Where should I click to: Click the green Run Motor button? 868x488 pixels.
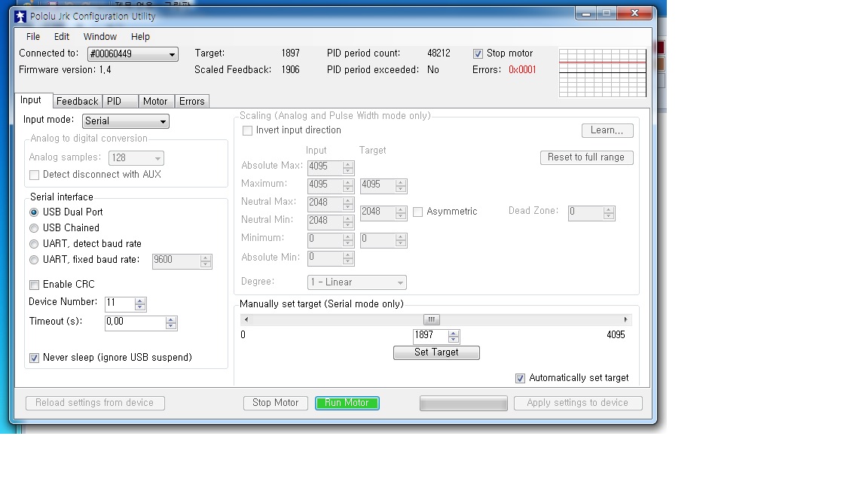(x=347, y=403)
